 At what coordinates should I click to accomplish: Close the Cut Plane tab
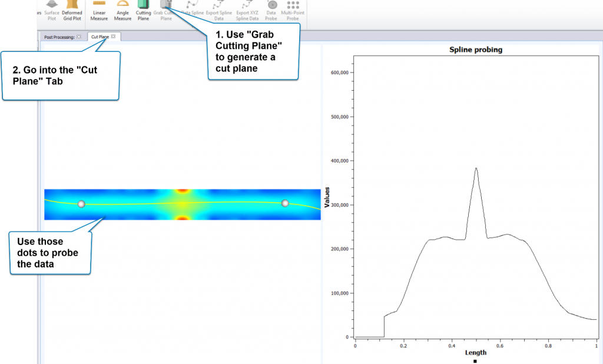113,36
